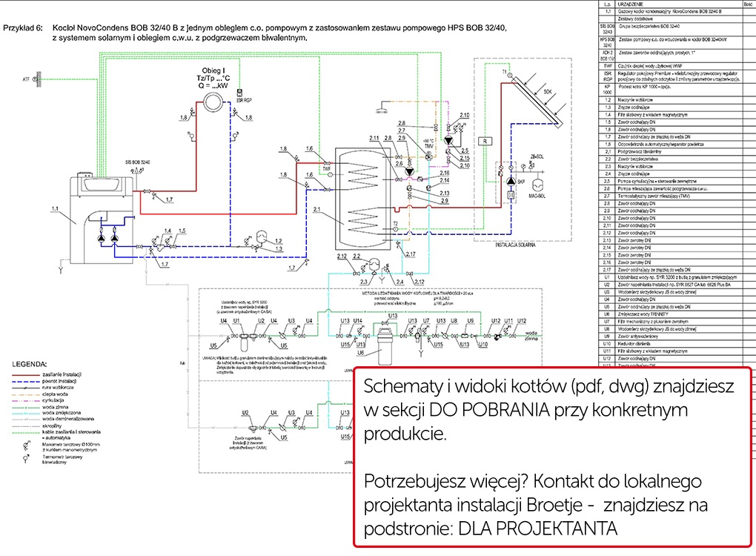
Task: Select row 1.1 'Gazowy kocioł kondensacyjny' in table
Action: [x=676, y=11]
